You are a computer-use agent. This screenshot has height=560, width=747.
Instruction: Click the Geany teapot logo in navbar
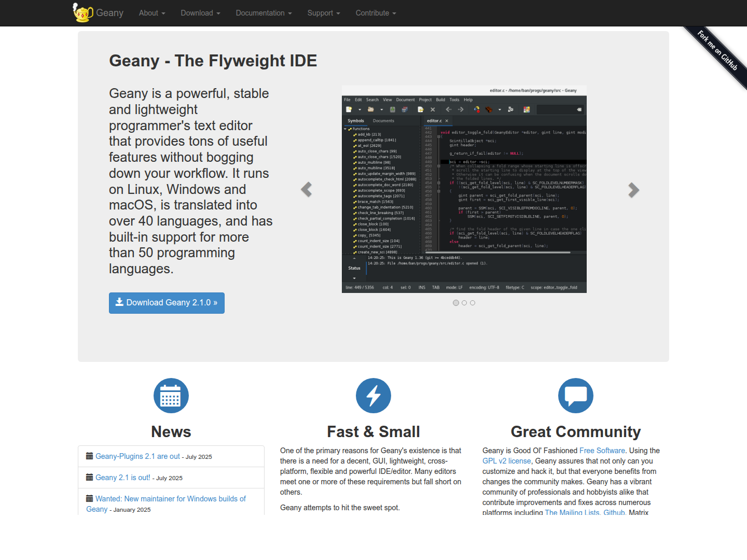pos(83,13)
